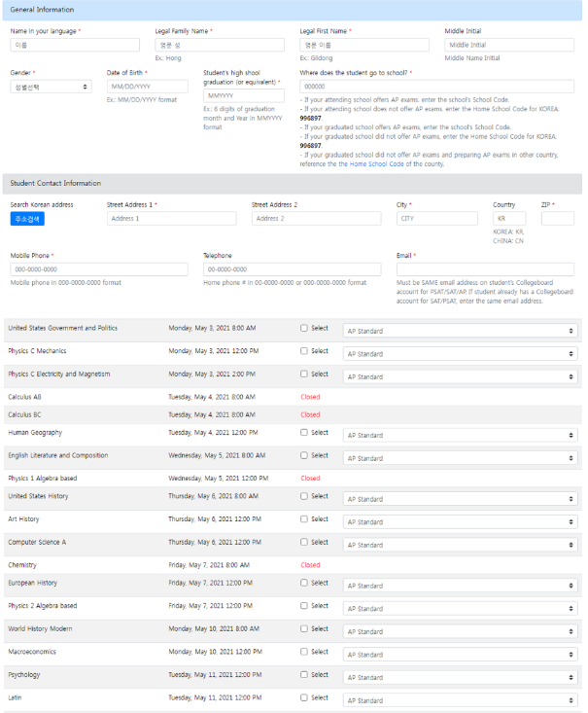Expand AP Standard dropdown for Art History
The width and height of the screenshot is (588, 713).
(x=460, y=522)
